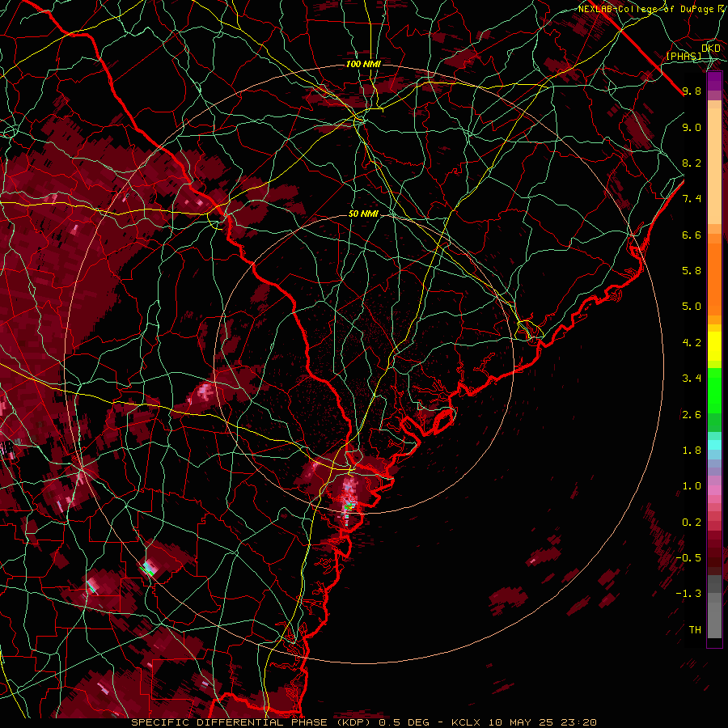Click the "TH" threshold label
The height and width of the screenshot is (728, 728).
695,630
